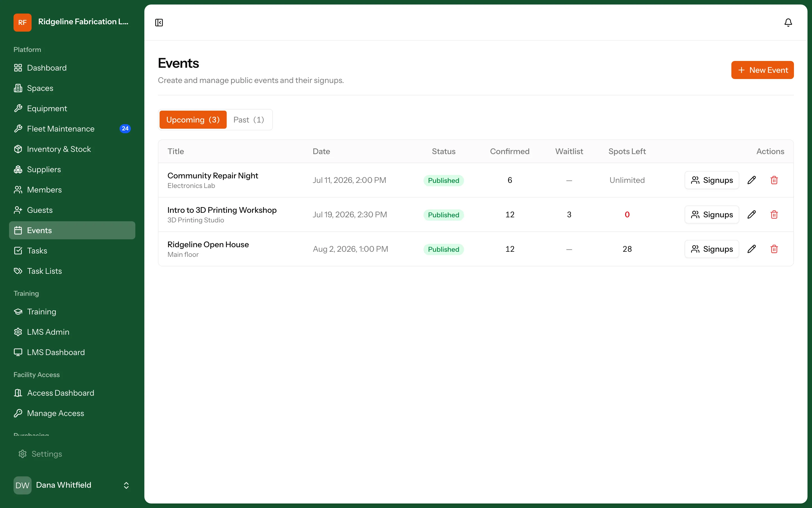Click the Training graduation cap icon
This screenshot has height=508, width=812.
click(x=18, y=312)
